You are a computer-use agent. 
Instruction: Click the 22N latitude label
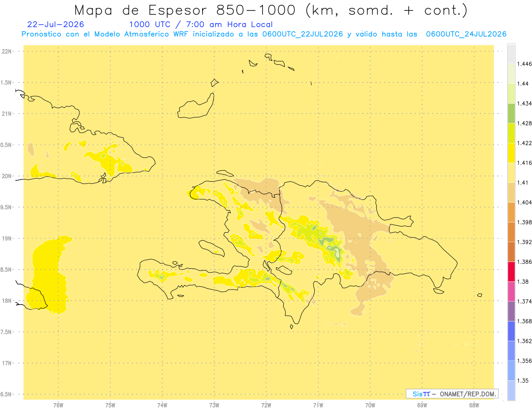8,51
